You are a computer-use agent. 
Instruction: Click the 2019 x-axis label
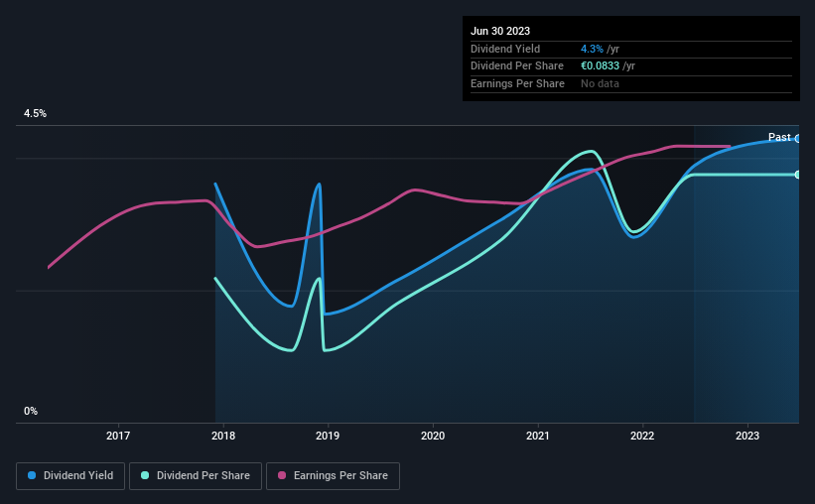click(328, 436)
